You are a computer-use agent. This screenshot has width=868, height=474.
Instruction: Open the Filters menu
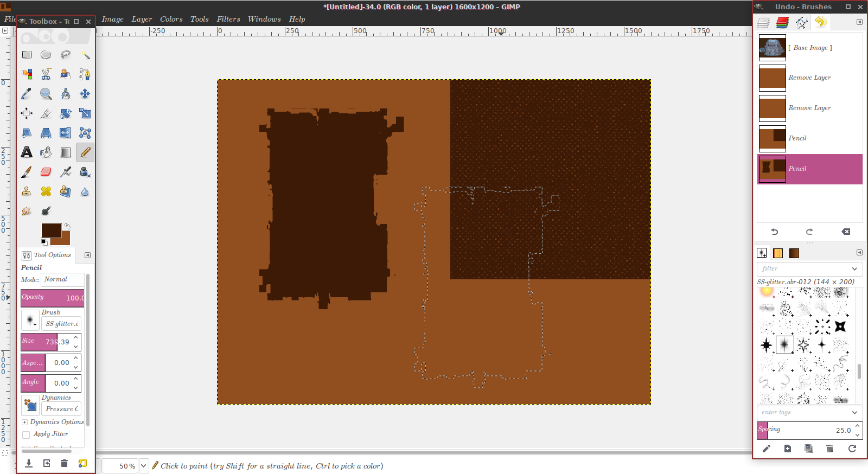tap(228, 19)
